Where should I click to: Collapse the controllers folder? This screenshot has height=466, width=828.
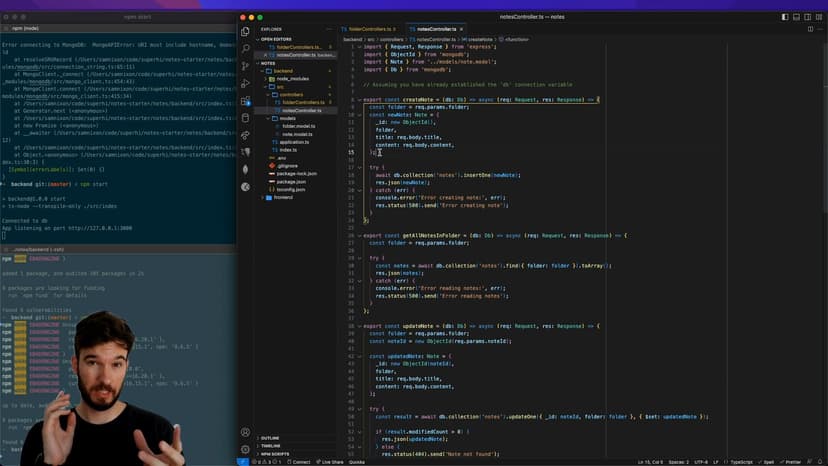[290, 95]
